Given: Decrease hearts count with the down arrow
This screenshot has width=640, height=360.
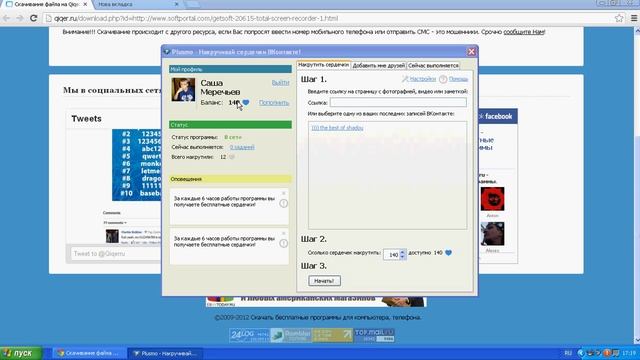Looking at the screenshot, I should click(403, 258).
